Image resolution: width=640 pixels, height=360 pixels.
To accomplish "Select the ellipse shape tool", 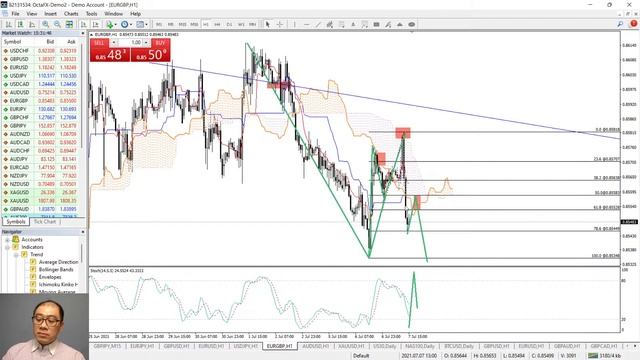I will click(x=411, y=24).
